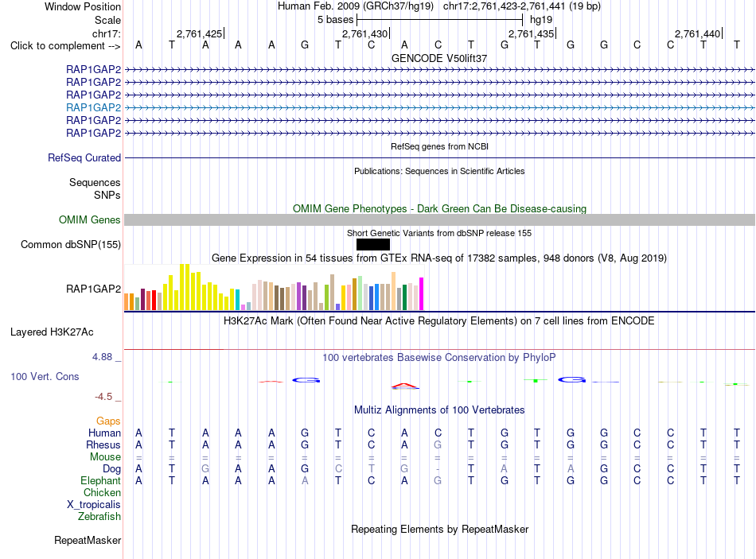
Task: Open the OMIM Genes track label
Action: (x=90, y=219)
